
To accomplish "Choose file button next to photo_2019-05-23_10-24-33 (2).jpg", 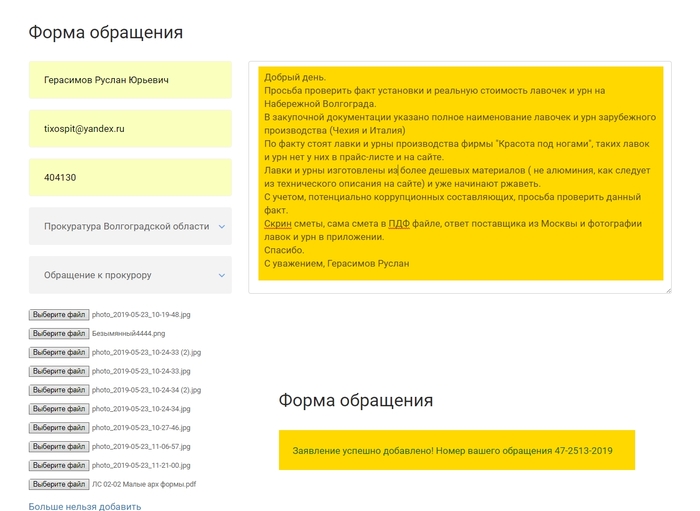I will point(59,352).
